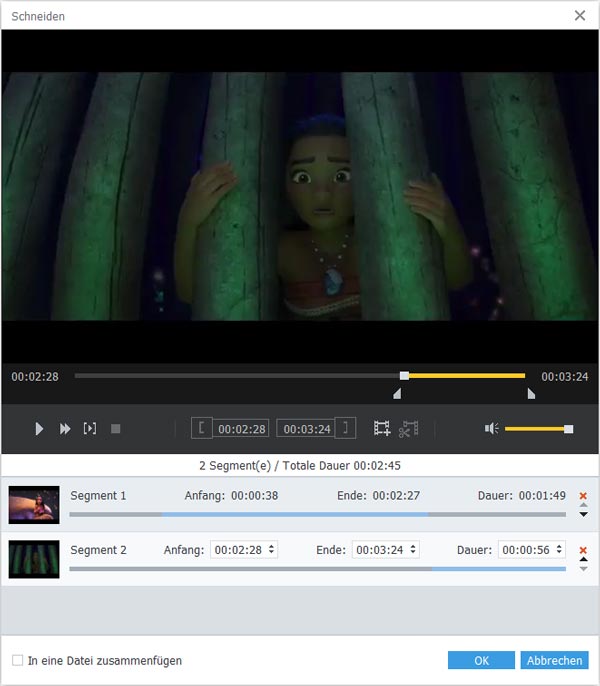Play the selected segment only

(x=90, y=429)
